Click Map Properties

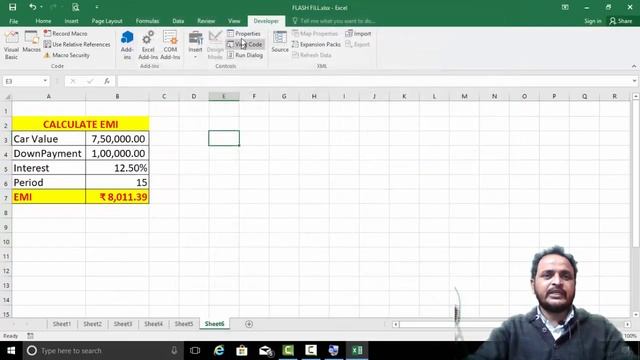pos(315,33)
